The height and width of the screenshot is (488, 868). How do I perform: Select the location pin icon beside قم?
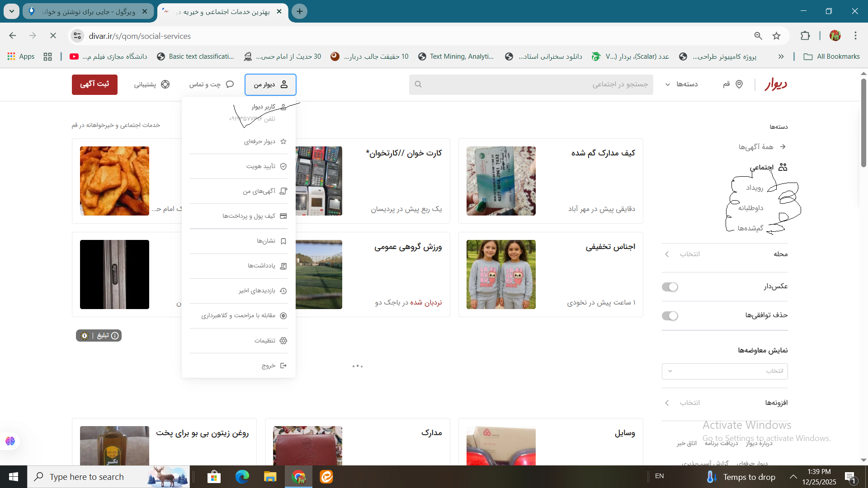pyautogui.click(x=739, y=84)
